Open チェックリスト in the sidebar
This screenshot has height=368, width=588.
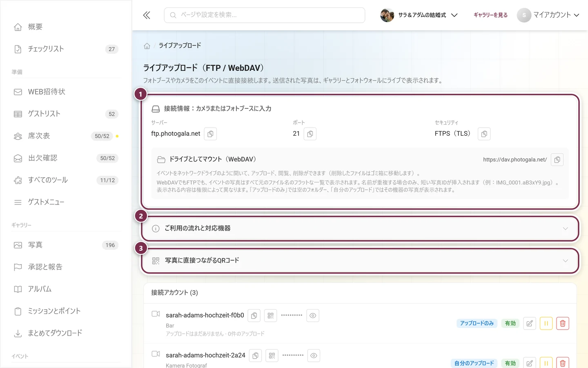tap(66, 49)
